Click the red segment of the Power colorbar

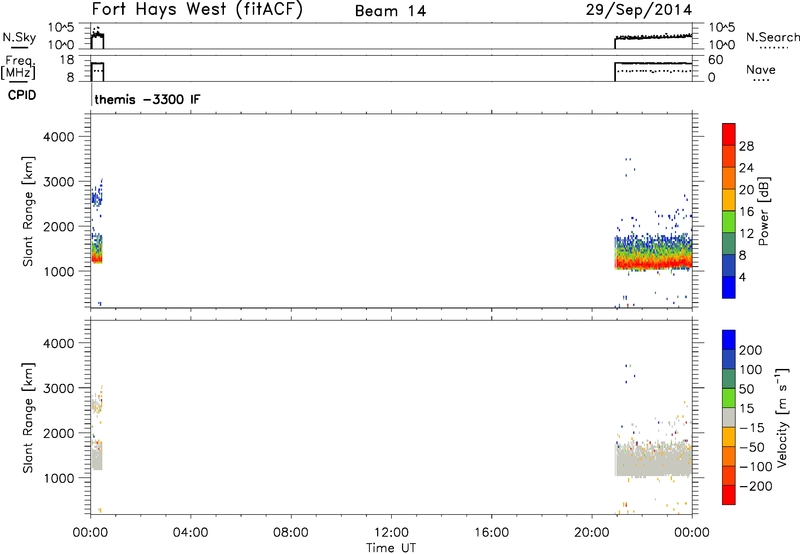(729, 134)
